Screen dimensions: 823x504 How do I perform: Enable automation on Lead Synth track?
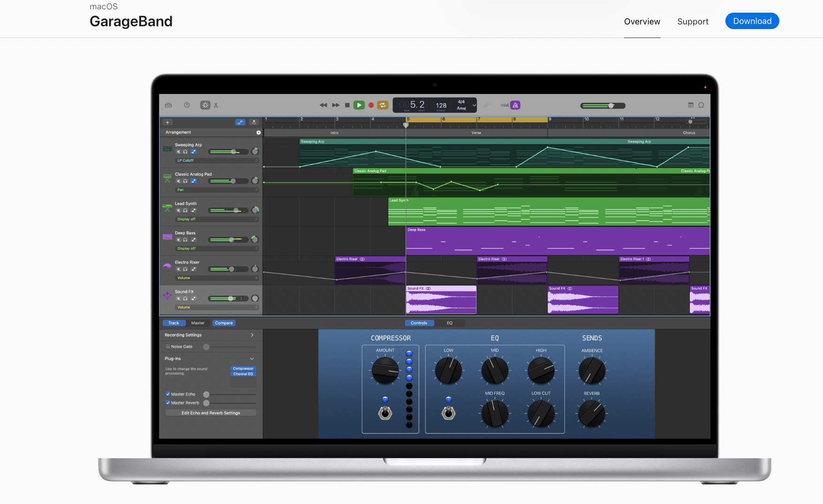tap(193, 210)
